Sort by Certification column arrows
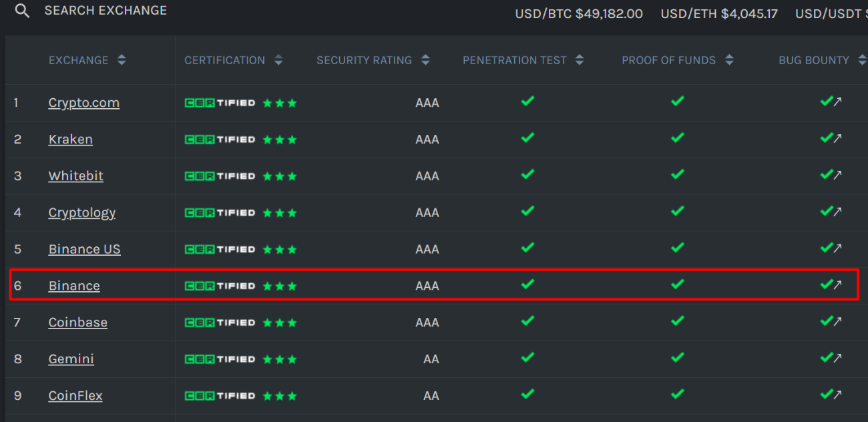Image resolution: width=868 pixels, height=422 pixels. (x=278, y=60)
